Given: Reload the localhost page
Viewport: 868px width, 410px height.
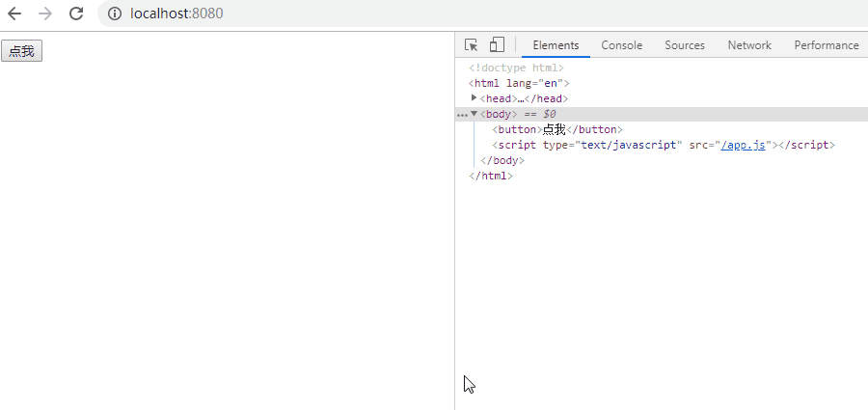Looking at the screenshot, I should tap(76, 14).
